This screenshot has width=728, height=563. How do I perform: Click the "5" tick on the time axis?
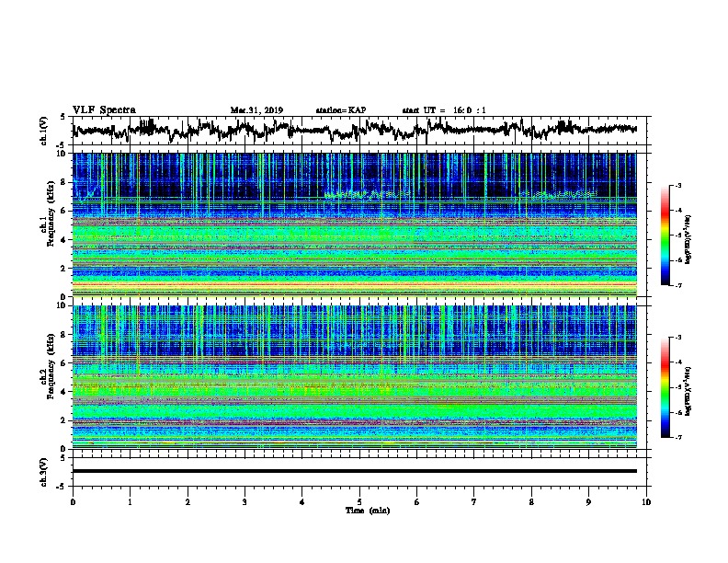[x=359, y=501]
